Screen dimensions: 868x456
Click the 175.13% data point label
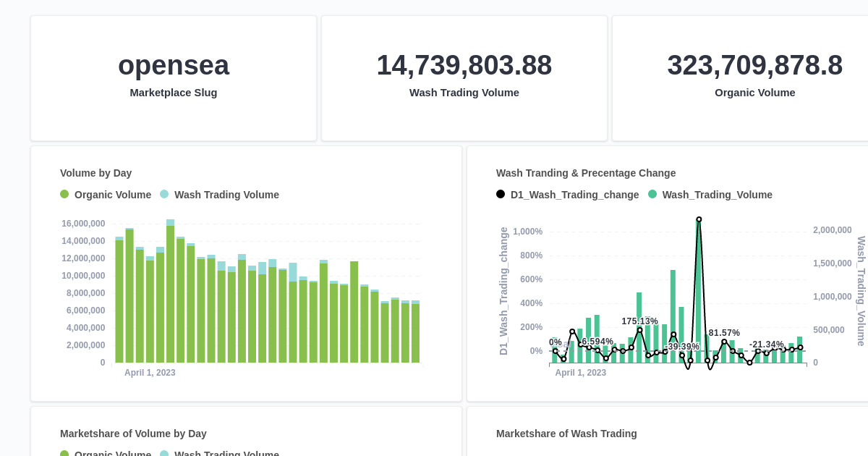[x=640, y=321]
